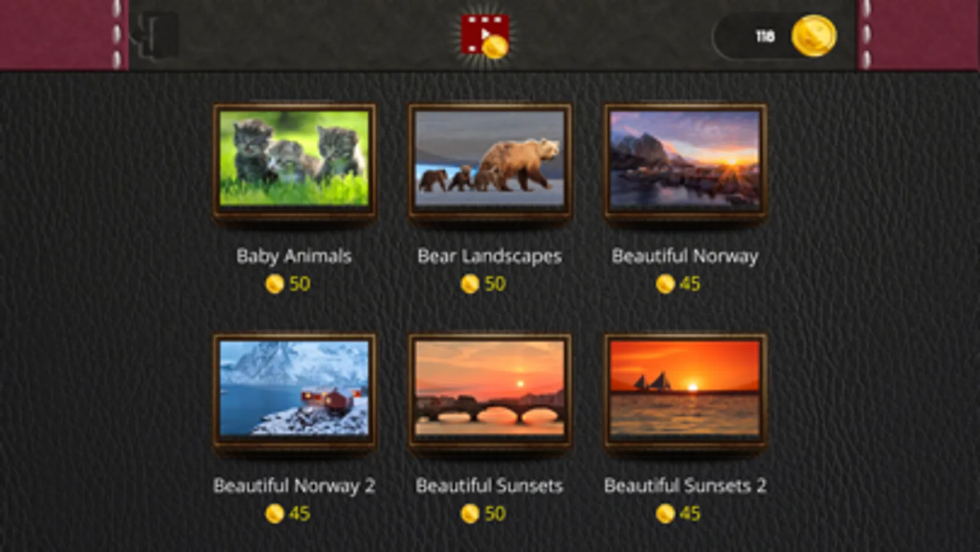Select the Beautiful Sunsets title label
Screen dimensions: 980x552
(490, 486)
